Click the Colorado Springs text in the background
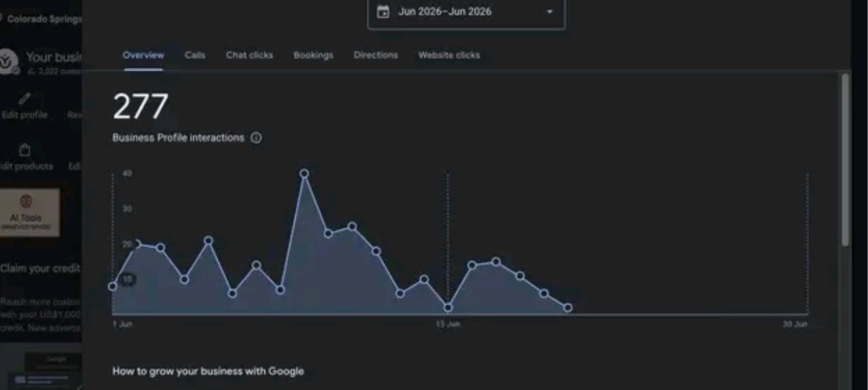The height and width of the screenshot is (390, 868). coord(44,19)
